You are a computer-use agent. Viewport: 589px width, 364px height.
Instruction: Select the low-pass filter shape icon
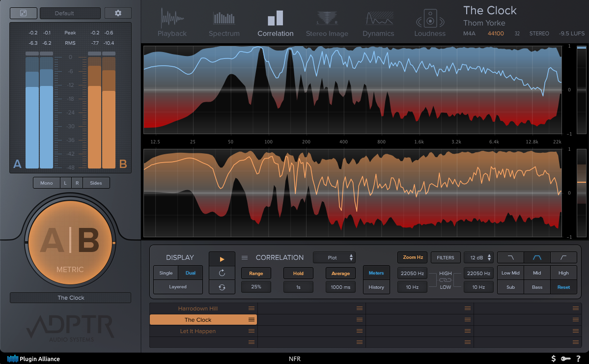point(510,257)
